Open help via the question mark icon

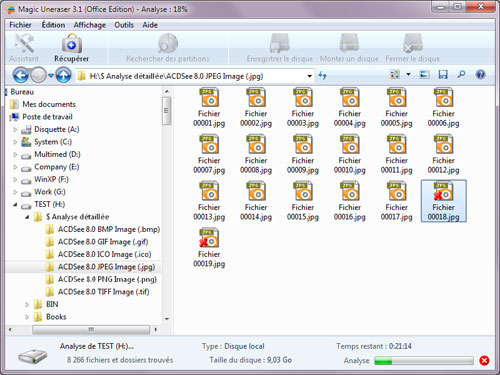pos(480,75)
